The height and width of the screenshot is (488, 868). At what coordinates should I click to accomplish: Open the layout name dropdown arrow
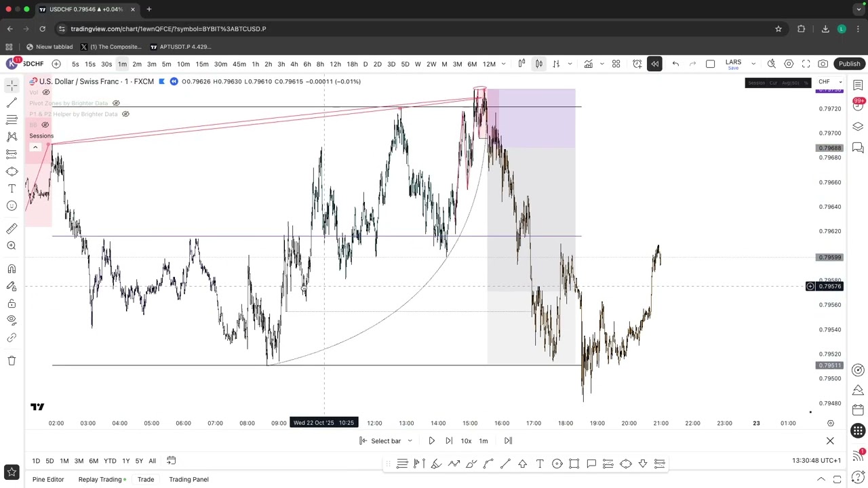pyautogui.click(x=753, y=64)
